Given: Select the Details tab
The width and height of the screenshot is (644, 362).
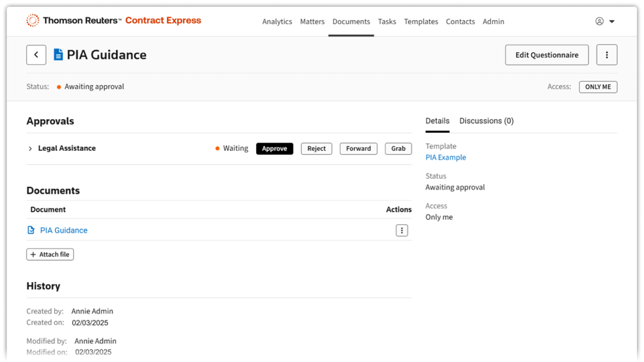Looking at the screenshot, I should tap(437, 121).
